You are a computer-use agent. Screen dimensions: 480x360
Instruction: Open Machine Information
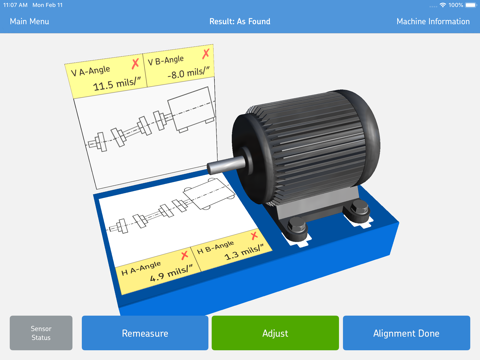pos(433,21)
